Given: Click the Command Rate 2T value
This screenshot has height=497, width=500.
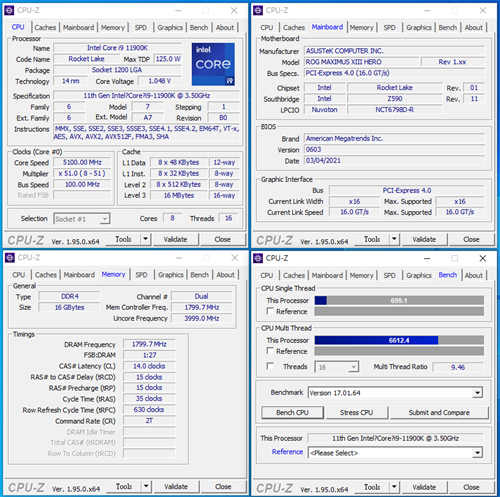Looking at the screenshot, I should [x=149, y=421].
